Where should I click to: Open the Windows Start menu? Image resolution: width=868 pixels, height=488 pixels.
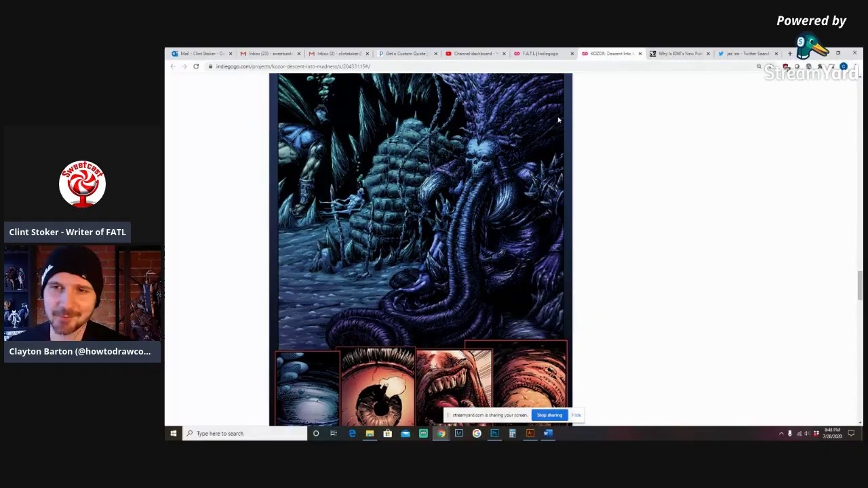[174, 434]
